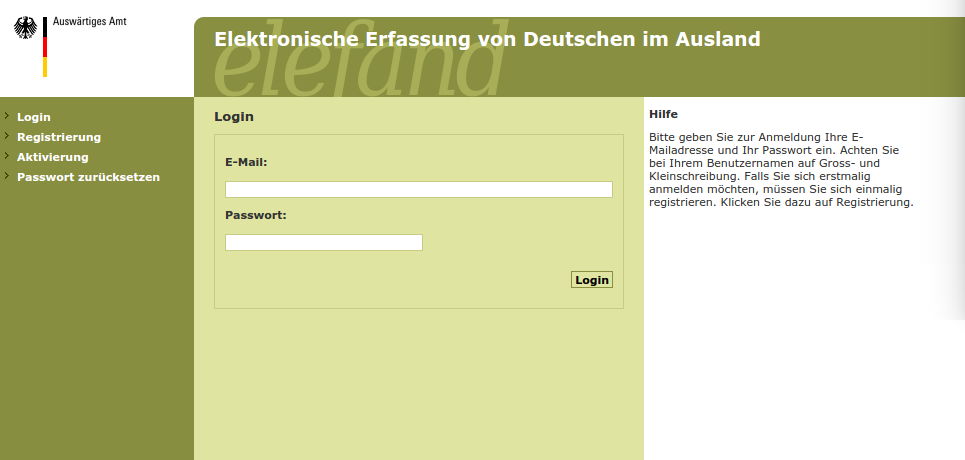
Task: Focus the E-Mail input field
Action: point(418,189)
